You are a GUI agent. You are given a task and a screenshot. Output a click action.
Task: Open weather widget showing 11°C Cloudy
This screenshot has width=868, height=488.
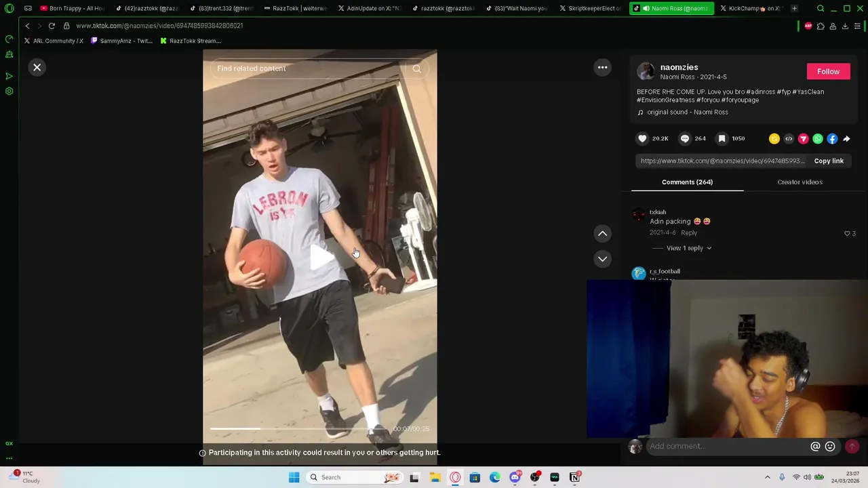coord(26,477)
